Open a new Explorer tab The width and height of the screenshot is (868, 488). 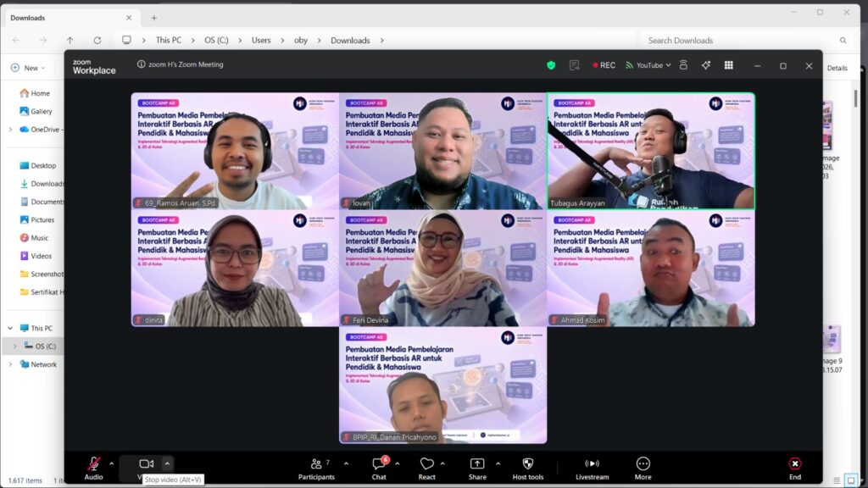(x=154, y=18)
